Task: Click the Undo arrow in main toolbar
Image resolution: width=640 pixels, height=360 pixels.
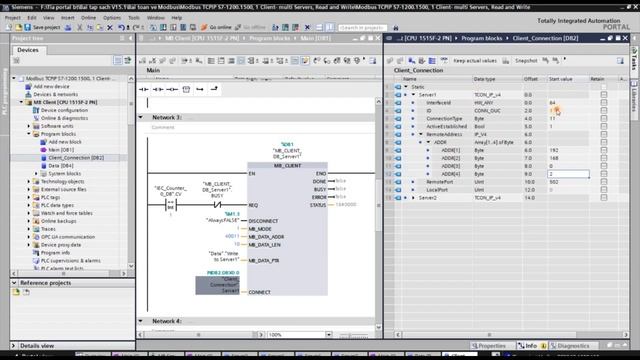Action: click(x=121, y=27)
